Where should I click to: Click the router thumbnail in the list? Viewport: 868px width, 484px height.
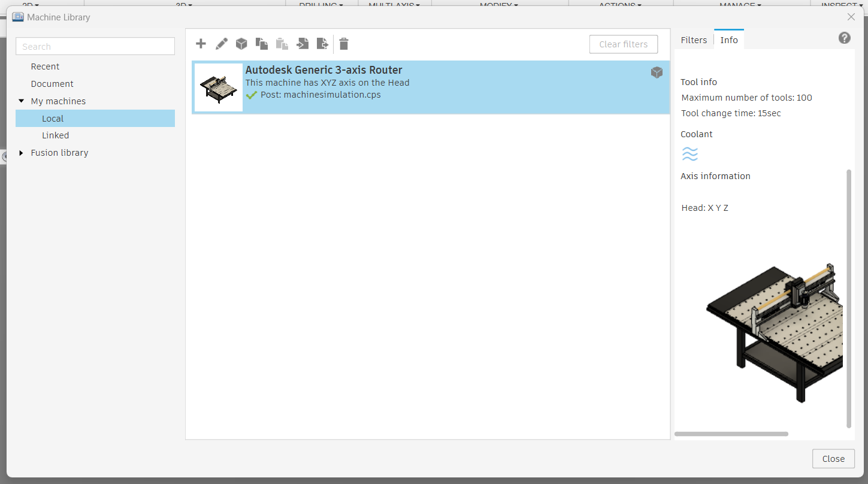(x=219, y=87)
